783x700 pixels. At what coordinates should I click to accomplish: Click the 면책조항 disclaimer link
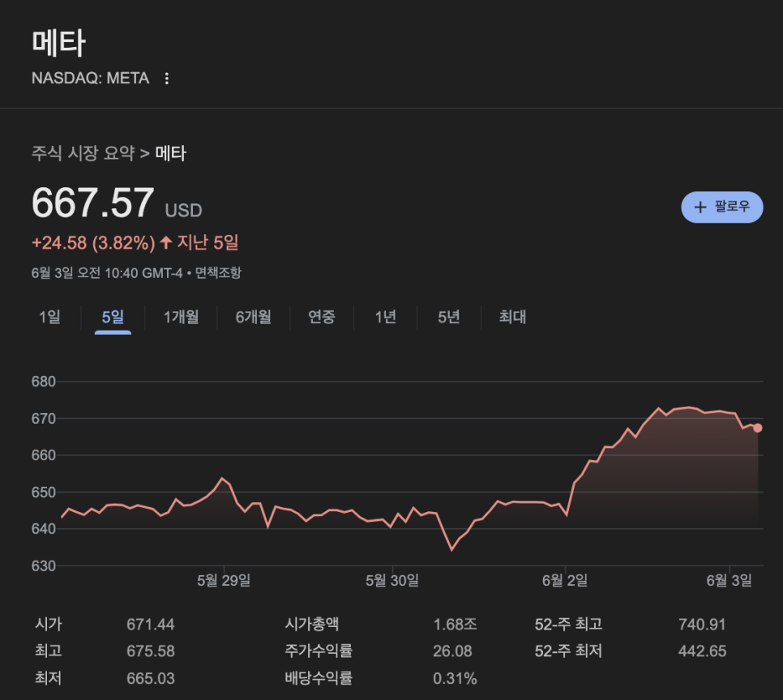(x=218, y=272)
